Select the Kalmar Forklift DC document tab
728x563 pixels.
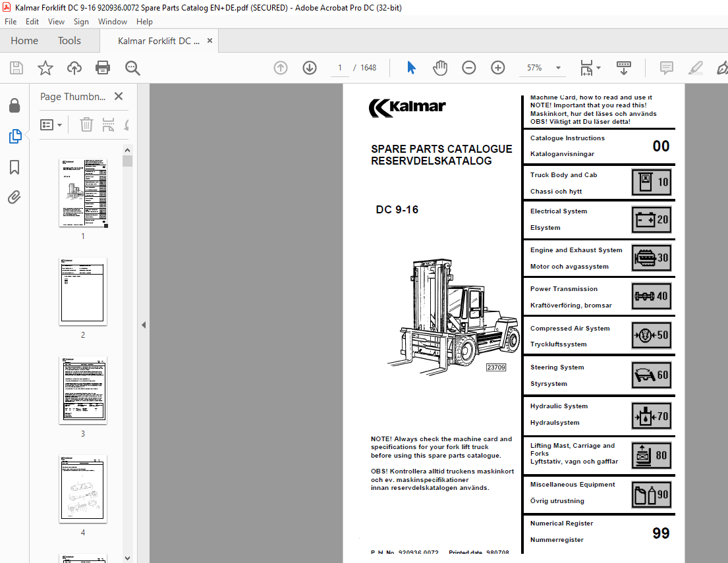point(159,41)
